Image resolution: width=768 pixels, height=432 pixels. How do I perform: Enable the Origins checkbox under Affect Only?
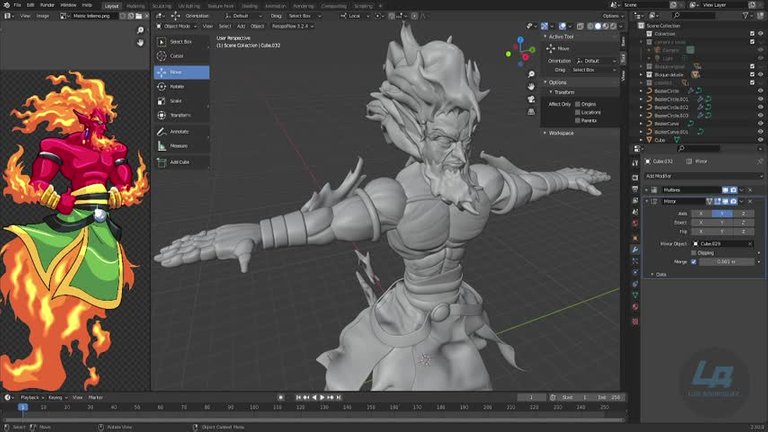pyautogui.click(x=578, y=104)
